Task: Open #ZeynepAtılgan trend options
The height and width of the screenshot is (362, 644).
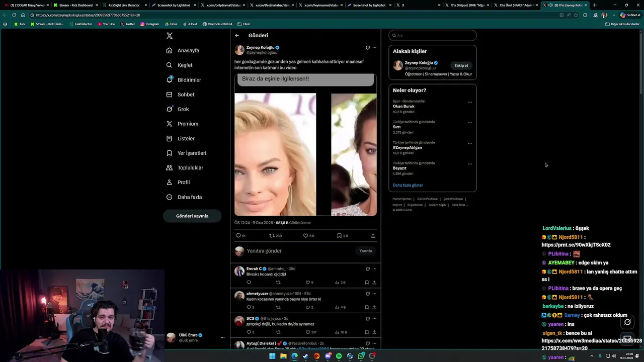Action: point(470,143)
